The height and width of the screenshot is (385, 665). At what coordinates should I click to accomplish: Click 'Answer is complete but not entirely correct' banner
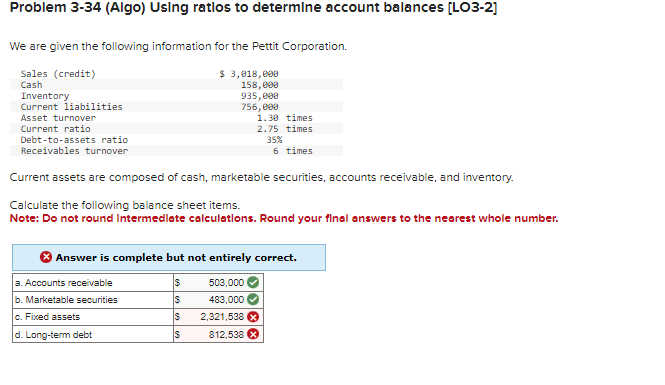coord(169,257)
